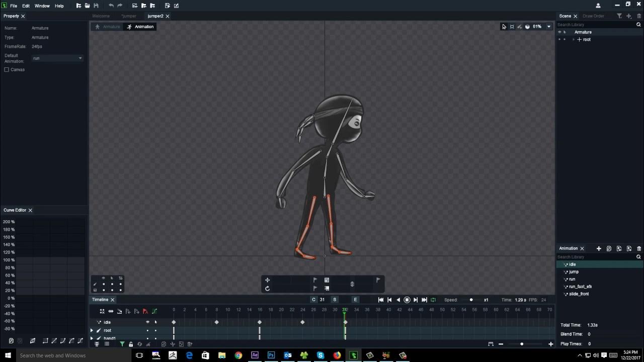Click the stop playback button
Image resolution: width=644 pixels, height=362 pixels.
coord(407,300)
